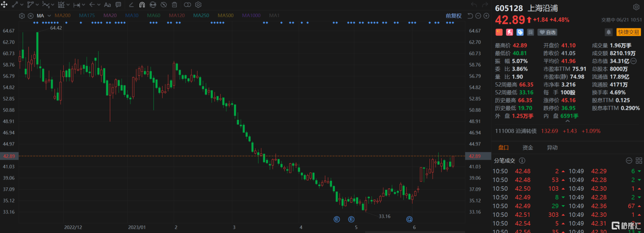644x233 pixels.
Task: Expand the measurement tools dropdown arrow
Action: [84, 5]
